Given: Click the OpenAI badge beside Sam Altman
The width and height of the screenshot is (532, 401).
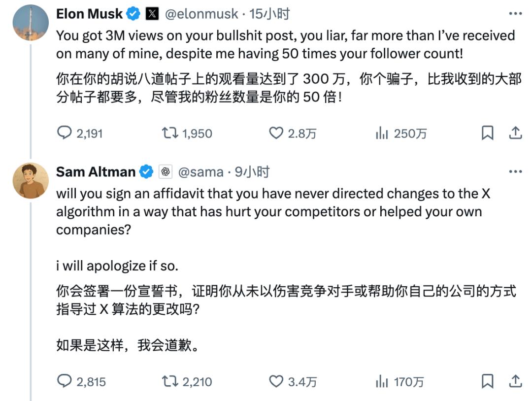Looking at the screenshot, I should tap(166, 171).
